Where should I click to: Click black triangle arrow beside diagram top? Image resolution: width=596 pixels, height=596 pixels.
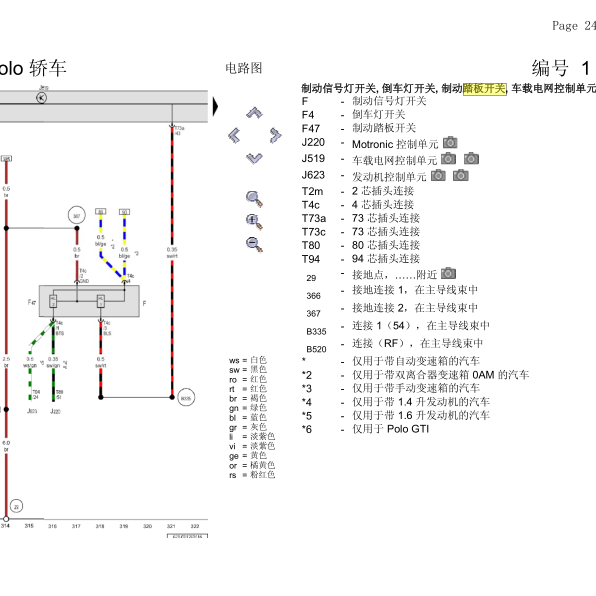click(x=216, y=106)
